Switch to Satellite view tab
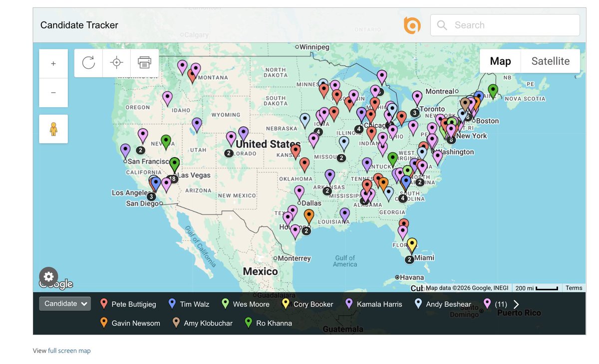599x364 pixels. pyautogui.click(x=551, y=61)
